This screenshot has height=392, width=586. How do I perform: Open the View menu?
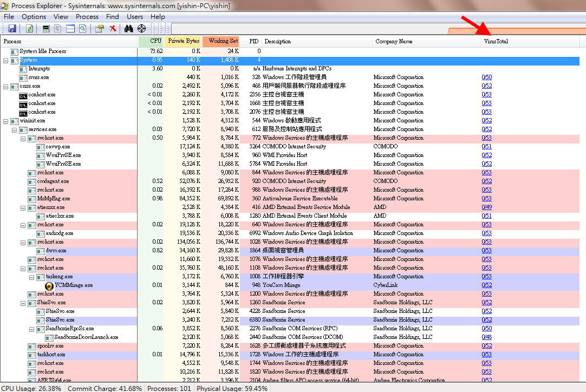pos(61,17)
